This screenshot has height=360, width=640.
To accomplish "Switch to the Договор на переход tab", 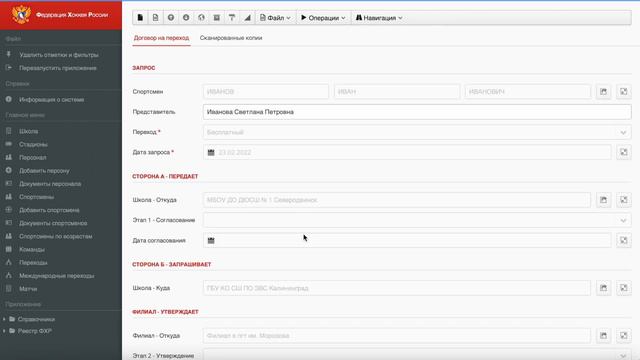I will 161,38.
